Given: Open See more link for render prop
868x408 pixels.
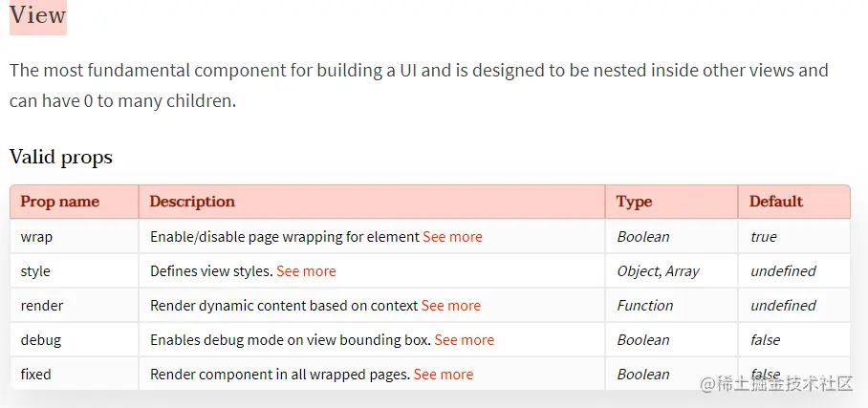Looking at the screenshot, I should (450, 306).
